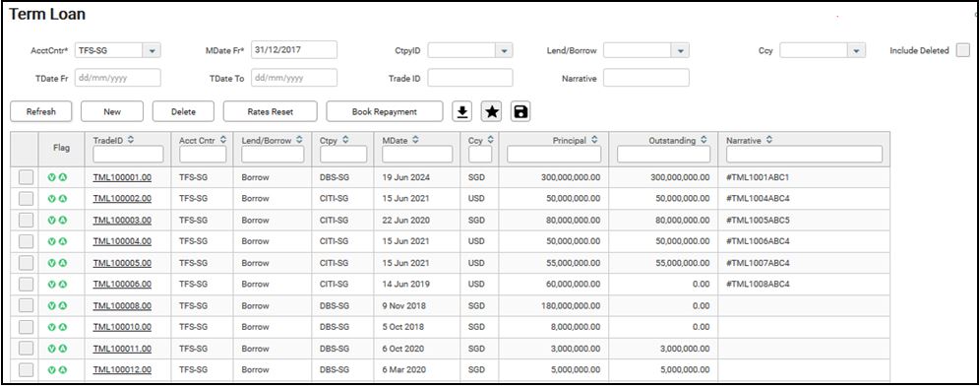Click the Outstanding column filter box
This screenshot has height=388, width=980.
pos(664,155)
